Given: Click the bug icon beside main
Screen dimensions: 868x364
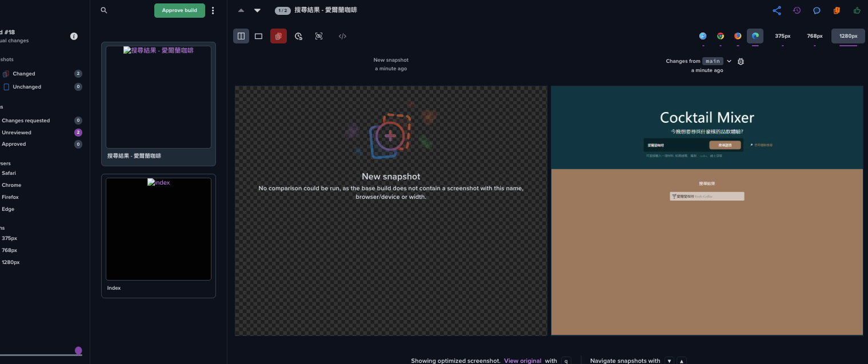Looking at the screenshot, I should 741,61.
